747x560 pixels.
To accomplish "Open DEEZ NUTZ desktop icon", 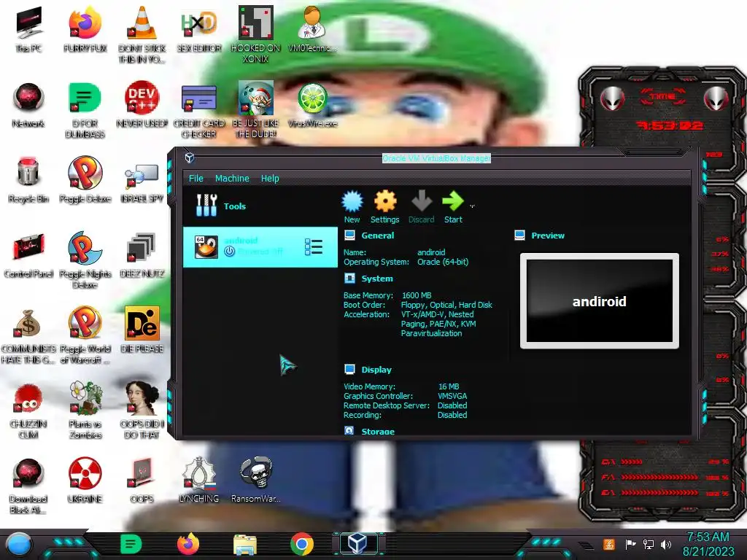I will click(x=142, y=255).
